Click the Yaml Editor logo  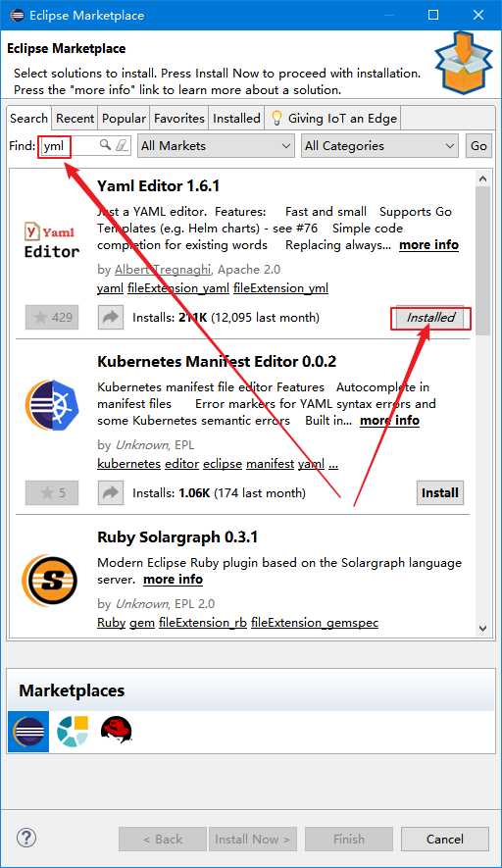point(51,240)
